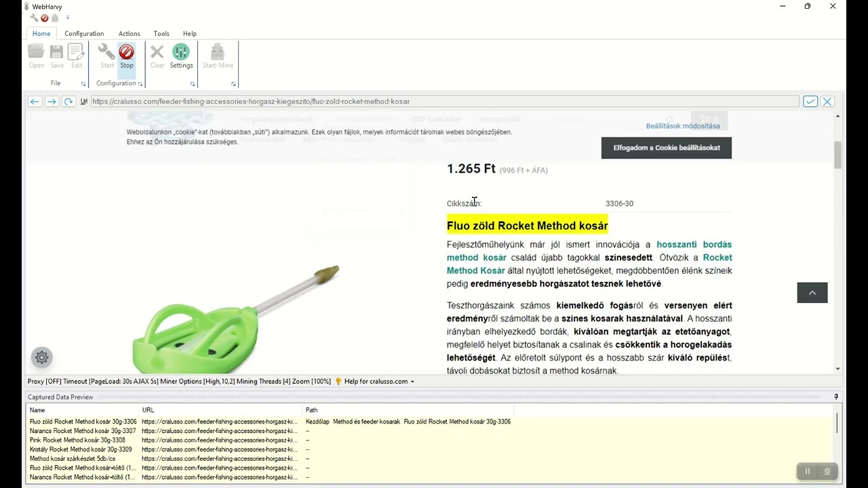Click the help lightbulb icon in status bar
The image size is (868, 488).
[338, 382]
